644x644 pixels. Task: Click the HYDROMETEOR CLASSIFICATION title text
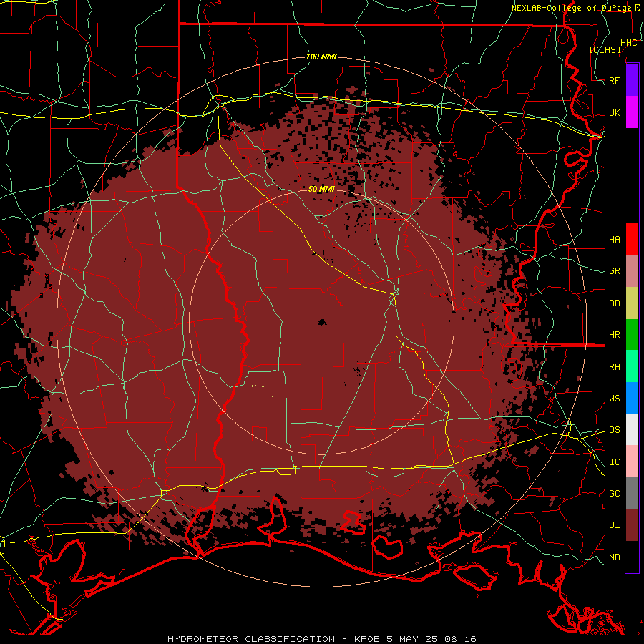[x=251, y=639]
